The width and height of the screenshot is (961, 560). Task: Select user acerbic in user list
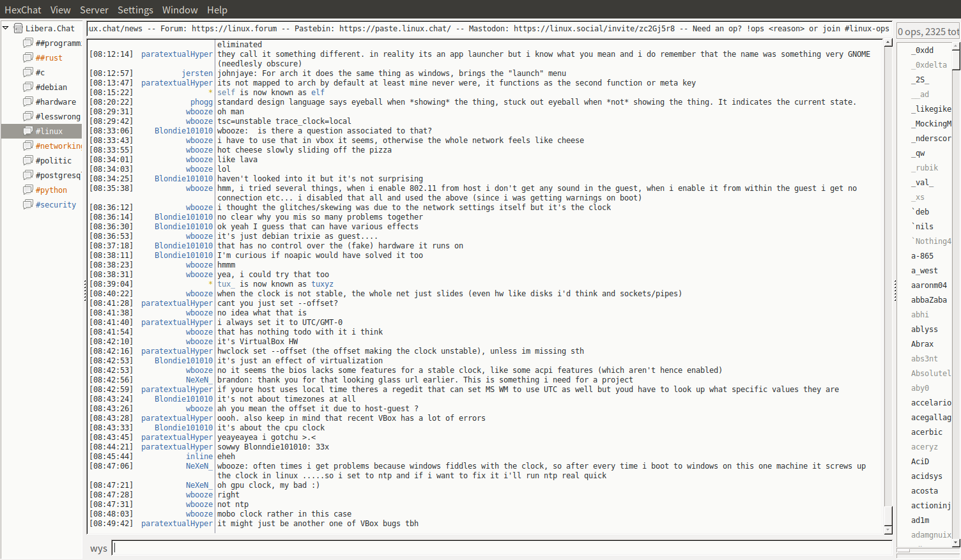pyautogui.click(x=927, y=432)
